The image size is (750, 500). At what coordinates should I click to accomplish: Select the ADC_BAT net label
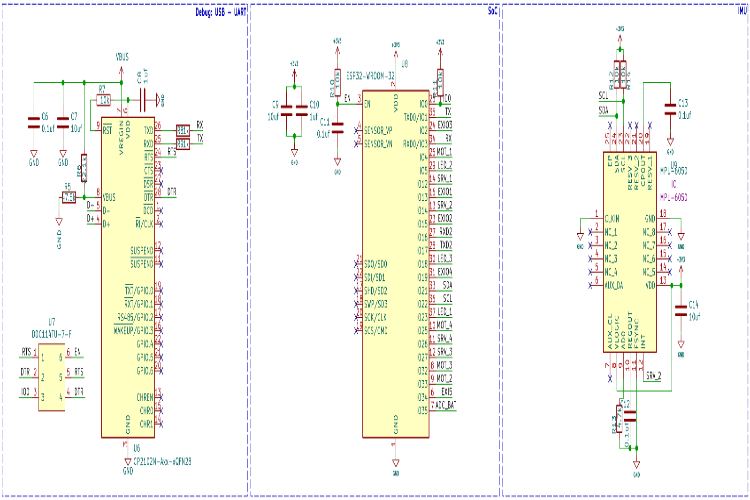click(x=446, y=405)
